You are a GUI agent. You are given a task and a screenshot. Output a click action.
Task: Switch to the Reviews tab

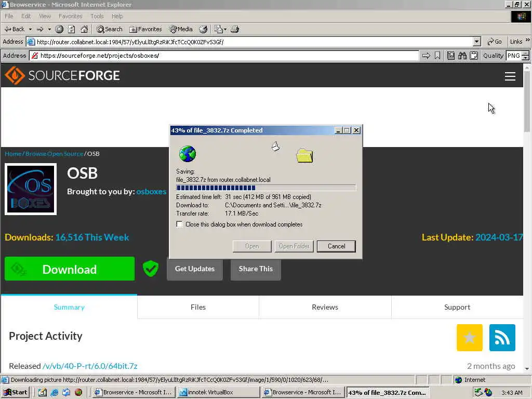click(325, 307)
